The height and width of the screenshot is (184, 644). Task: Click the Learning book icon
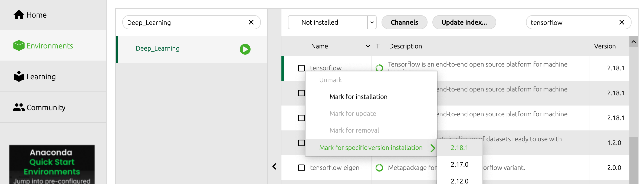pos(19,77)
